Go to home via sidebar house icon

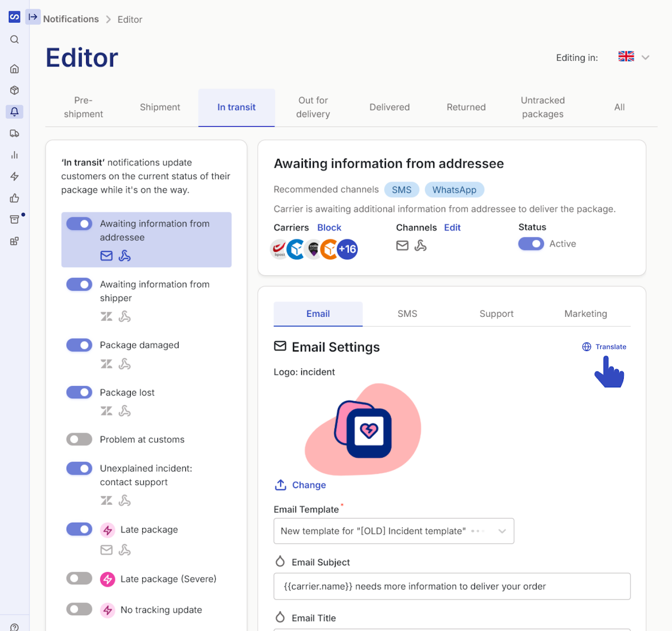(x=15, y=69)
